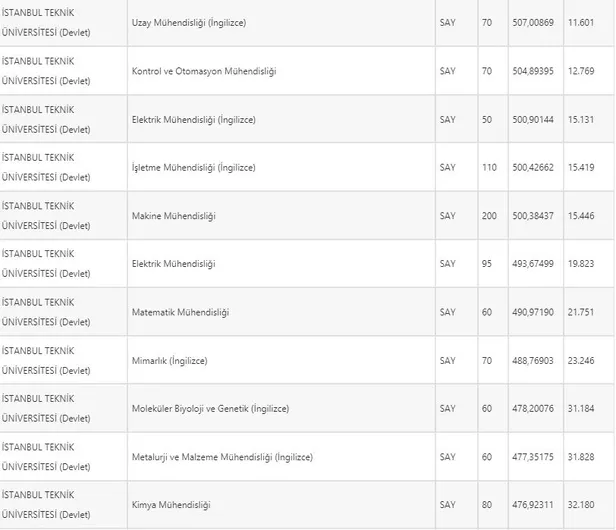Select the score value 488,76903
Image resolution: width=616 pixels, height=530 pixels.
coord(530,360)
